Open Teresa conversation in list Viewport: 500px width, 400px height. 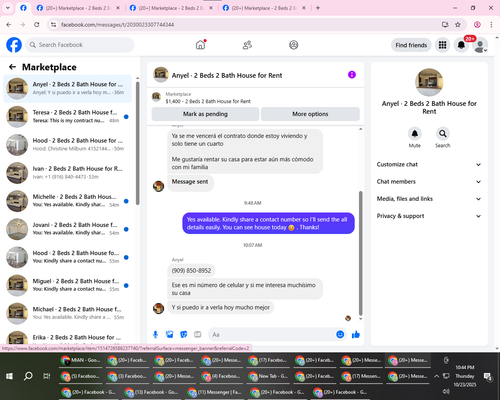(67, 117)
